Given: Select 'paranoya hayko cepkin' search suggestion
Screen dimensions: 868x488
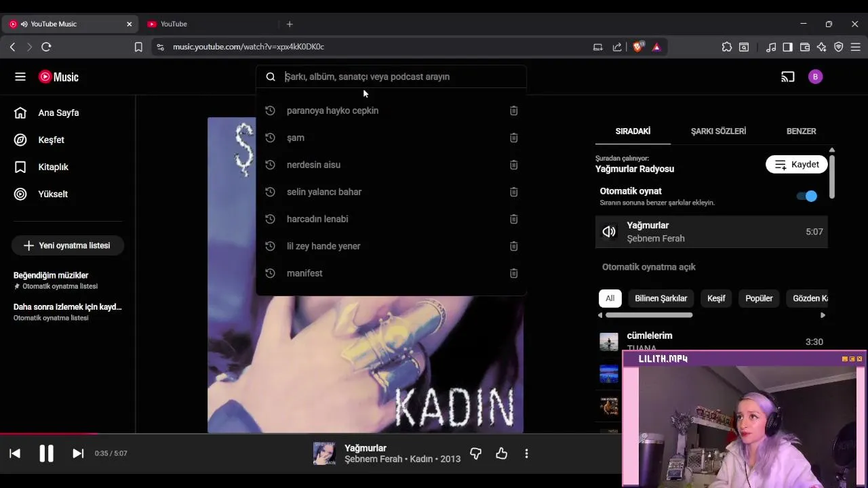Looking at the screenshot, I should tap(391, 110).
